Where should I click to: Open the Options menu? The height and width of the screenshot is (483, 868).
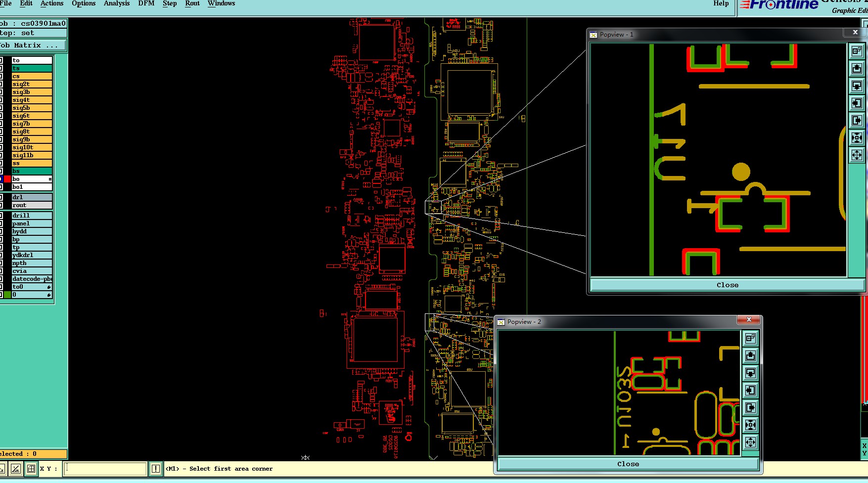click(x=84, y=3)
